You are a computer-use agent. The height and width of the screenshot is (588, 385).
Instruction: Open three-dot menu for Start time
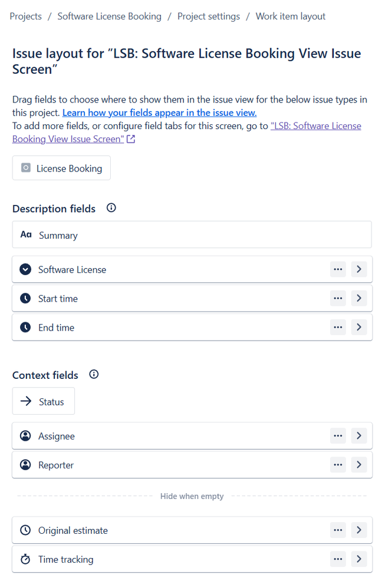click(x=338, y=298)
